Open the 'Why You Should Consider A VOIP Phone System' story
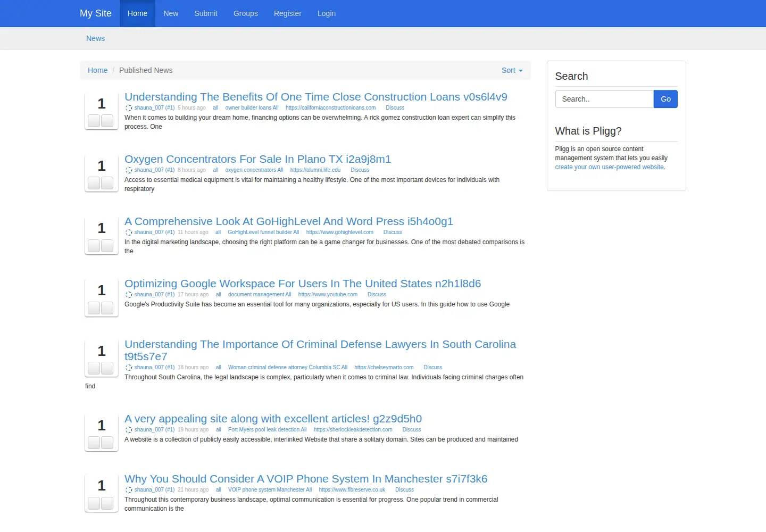 pos(306,479)
